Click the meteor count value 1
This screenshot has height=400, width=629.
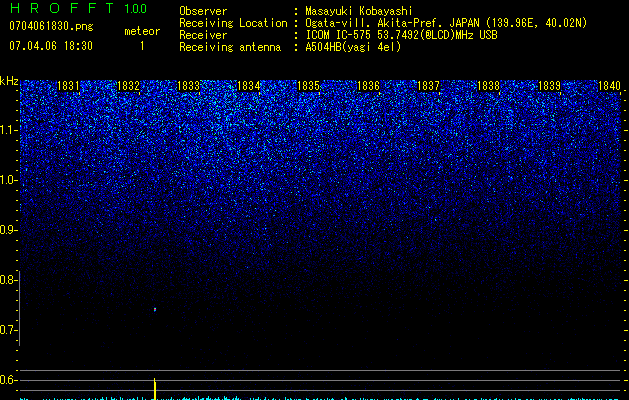click(x=142, y=46)
